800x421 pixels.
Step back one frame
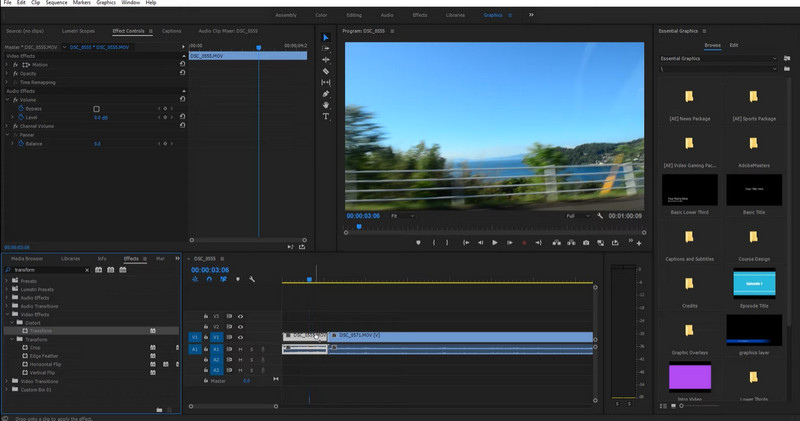[x=480, y=243]
